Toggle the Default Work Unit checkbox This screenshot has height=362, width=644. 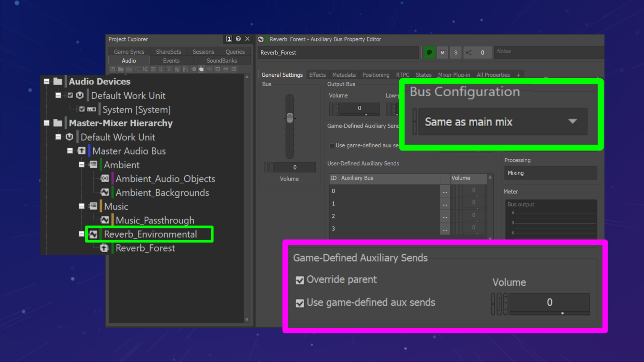(x=71, y=95)
